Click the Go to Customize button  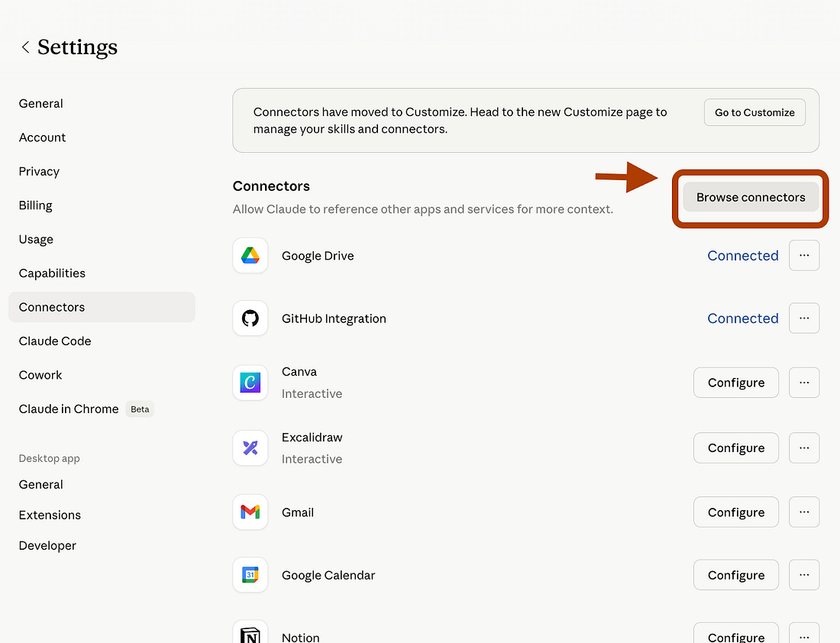[x=754, y=112]
